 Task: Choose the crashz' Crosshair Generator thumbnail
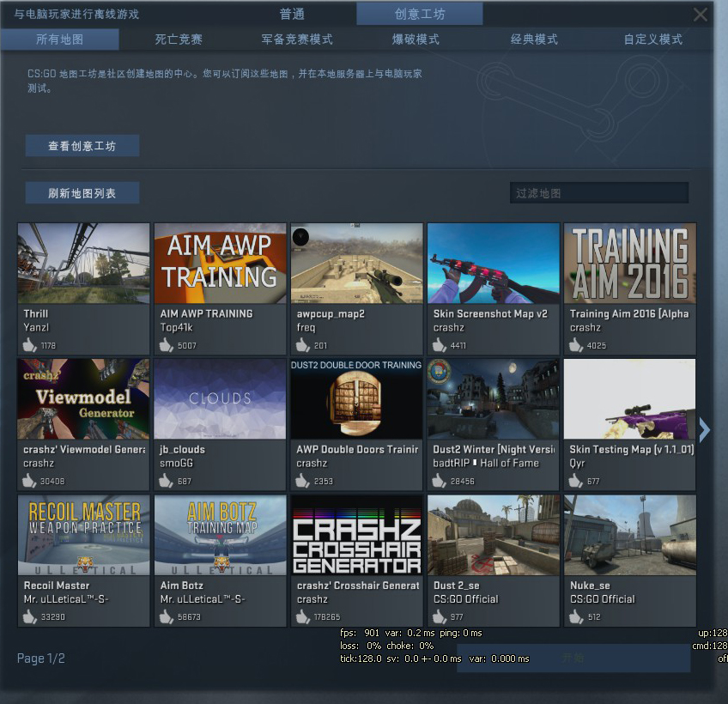tap(356, 535)
